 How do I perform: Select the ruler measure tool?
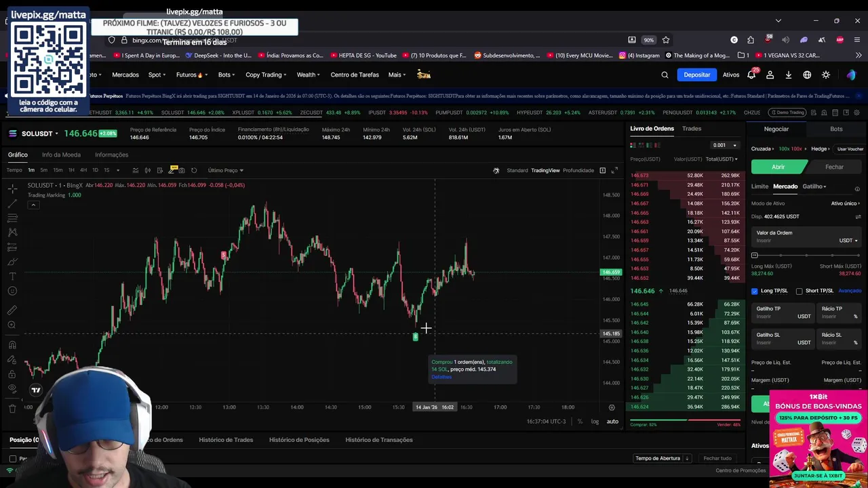pos(12,310)
